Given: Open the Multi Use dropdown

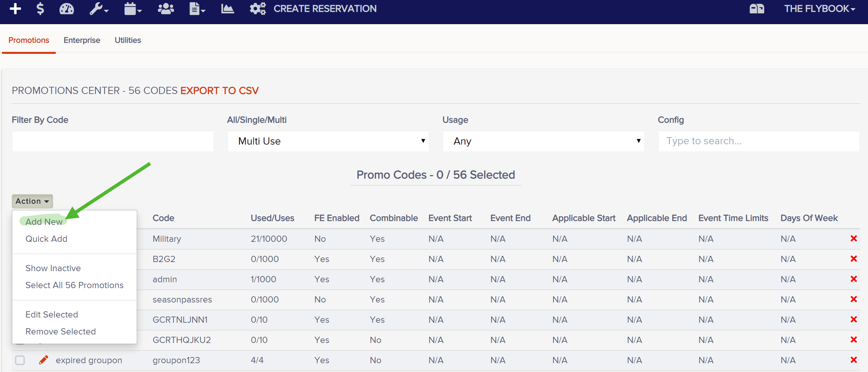Looking at the screenshot, I should (x=328, y=141).
